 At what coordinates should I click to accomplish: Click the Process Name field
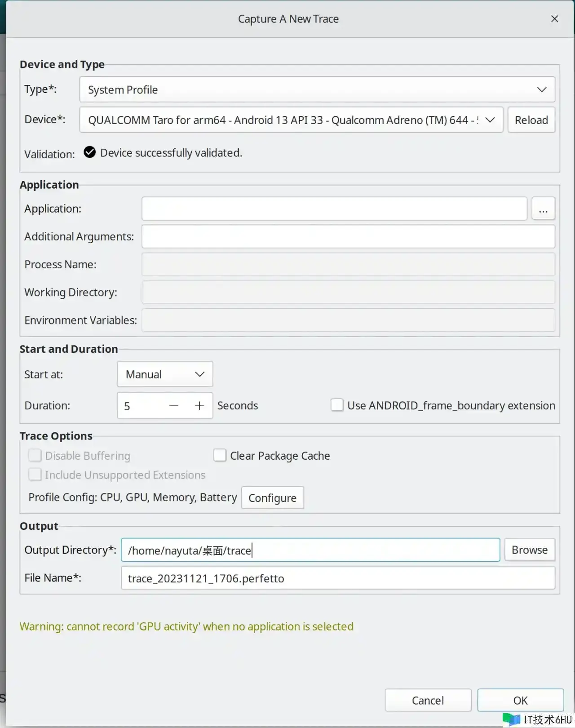pyautogui.click(x=348, y=264)
